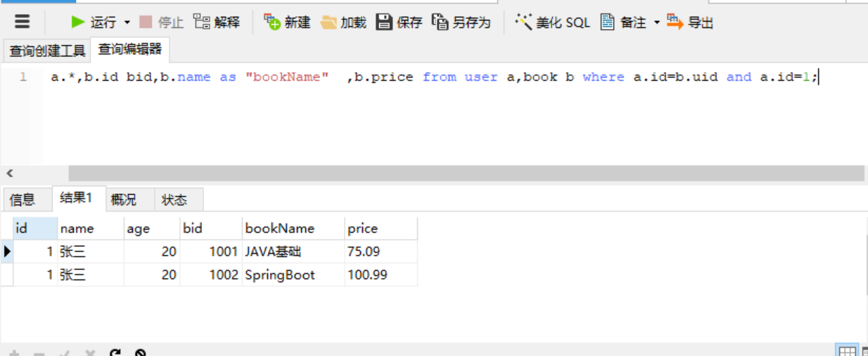
Task: Click the 加载 load button
Action: 343,23
